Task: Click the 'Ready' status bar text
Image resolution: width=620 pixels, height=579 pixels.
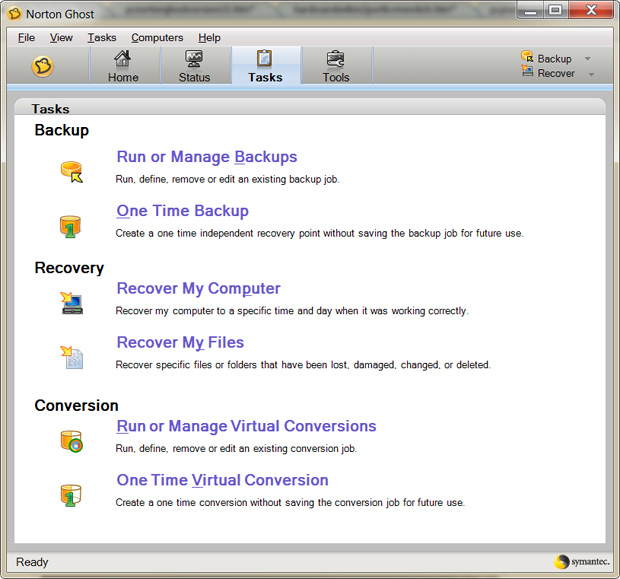Action: (32, 562)
